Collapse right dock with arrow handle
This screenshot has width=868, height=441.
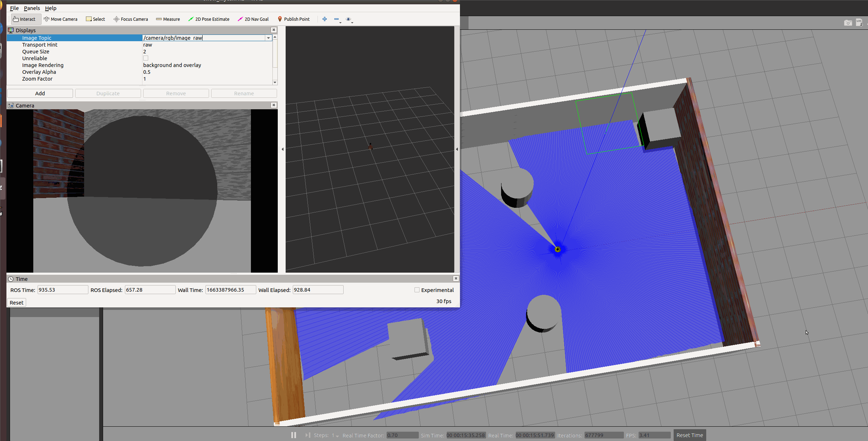coord(457,149)
